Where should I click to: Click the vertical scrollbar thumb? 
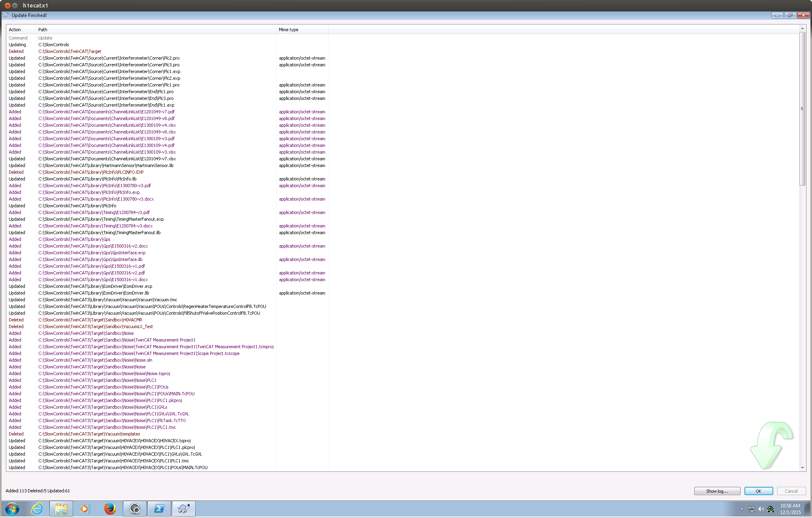(803, 109)
